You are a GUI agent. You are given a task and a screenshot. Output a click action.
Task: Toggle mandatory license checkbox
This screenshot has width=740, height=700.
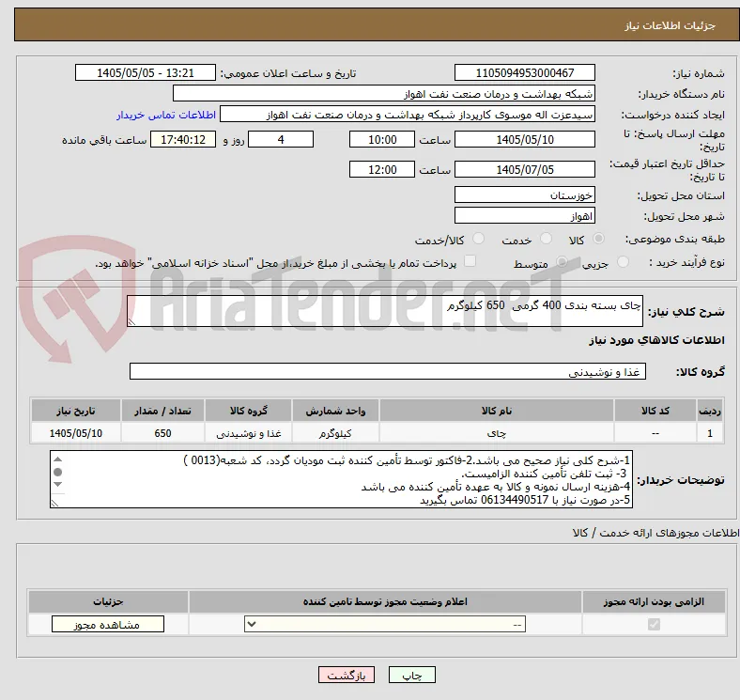pos(654,625)
